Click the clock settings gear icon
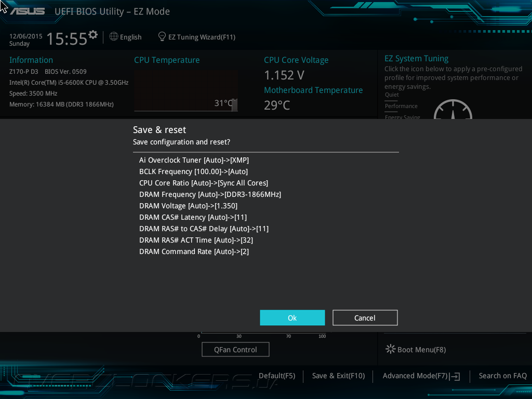 (x=93, y=34)
